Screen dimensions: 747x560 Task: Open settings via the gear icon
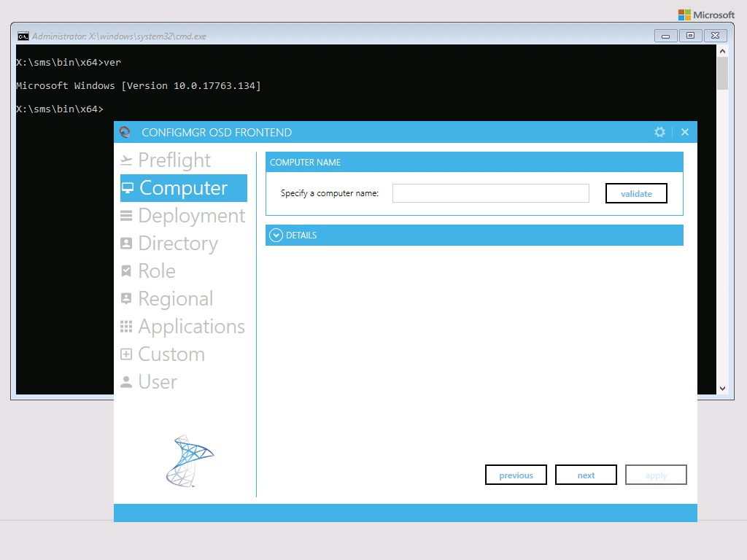[x=659, y=133]
